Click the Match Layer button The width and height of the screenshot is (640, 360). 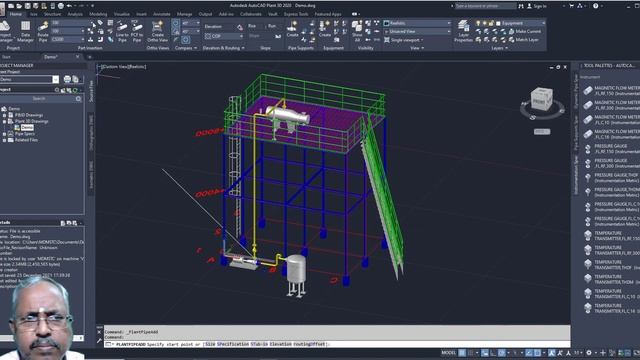click(524, 40)
